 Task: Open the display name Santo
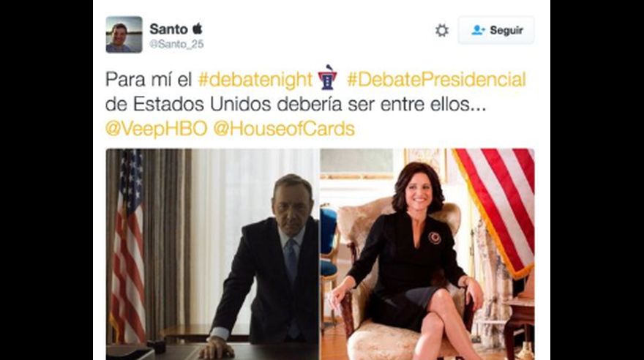(x=168, y=29)
